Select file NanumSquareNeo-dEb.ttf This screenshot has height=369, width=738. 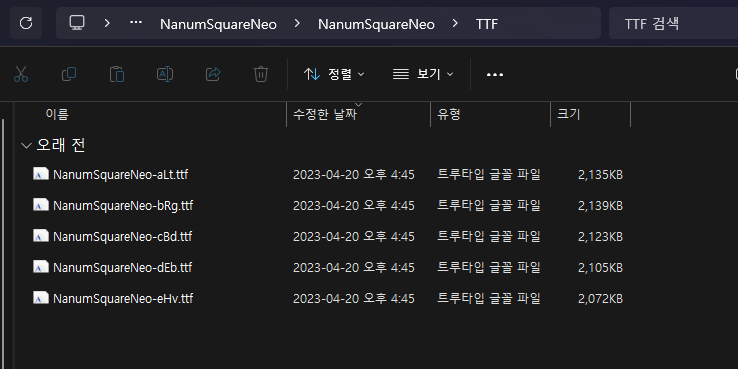click(122, 268)
